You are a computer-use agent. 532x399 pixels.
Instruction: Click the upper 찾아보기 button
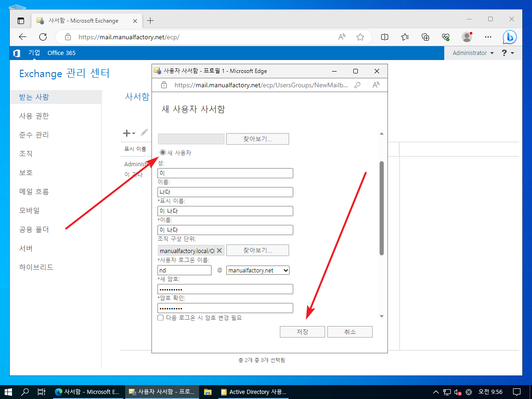click(258, 139)
